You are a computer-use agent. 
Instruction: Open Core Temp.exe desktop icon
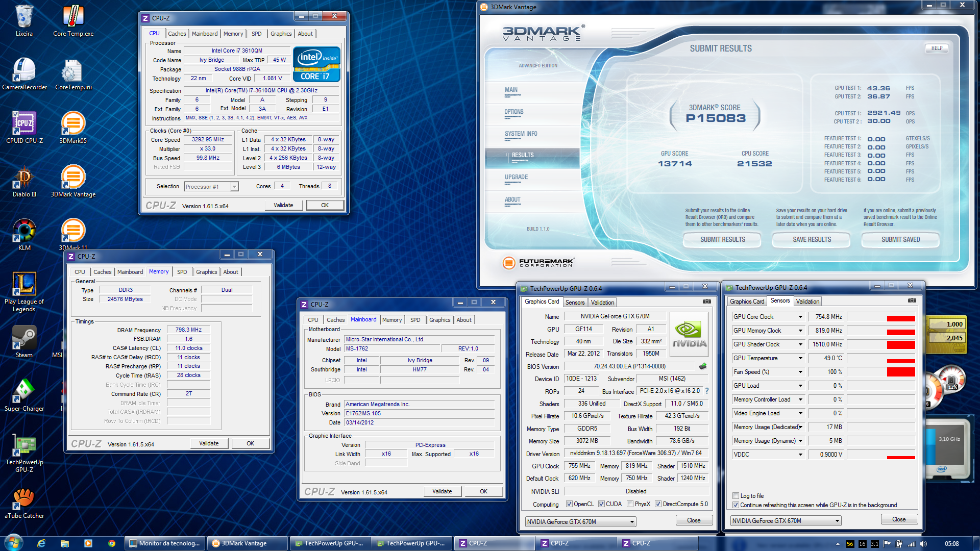click(73, 20)
